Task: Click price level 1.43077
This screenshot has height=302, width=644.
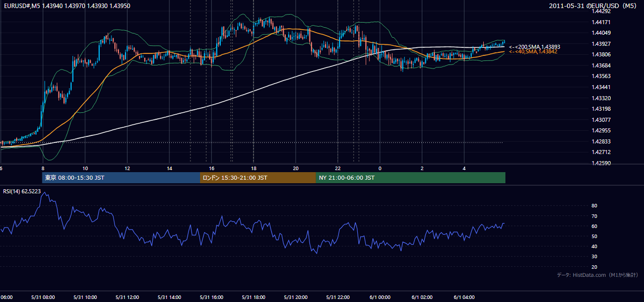Action: [601, 120]
